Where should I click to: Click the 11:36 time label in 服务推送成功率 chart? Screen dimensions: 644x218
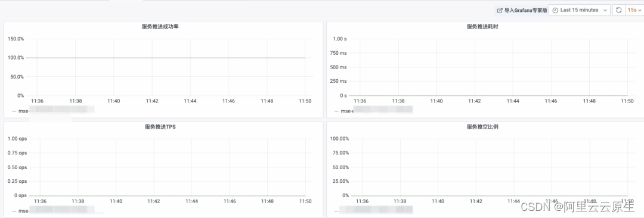click(x=37, y=101)
